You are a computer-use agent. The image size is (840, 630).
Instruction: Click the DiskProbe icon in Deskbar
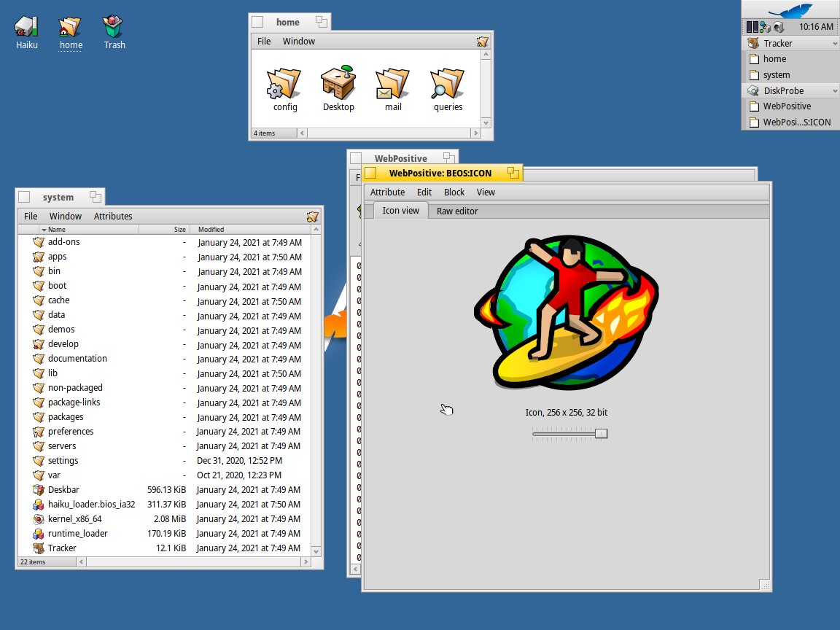754,90
